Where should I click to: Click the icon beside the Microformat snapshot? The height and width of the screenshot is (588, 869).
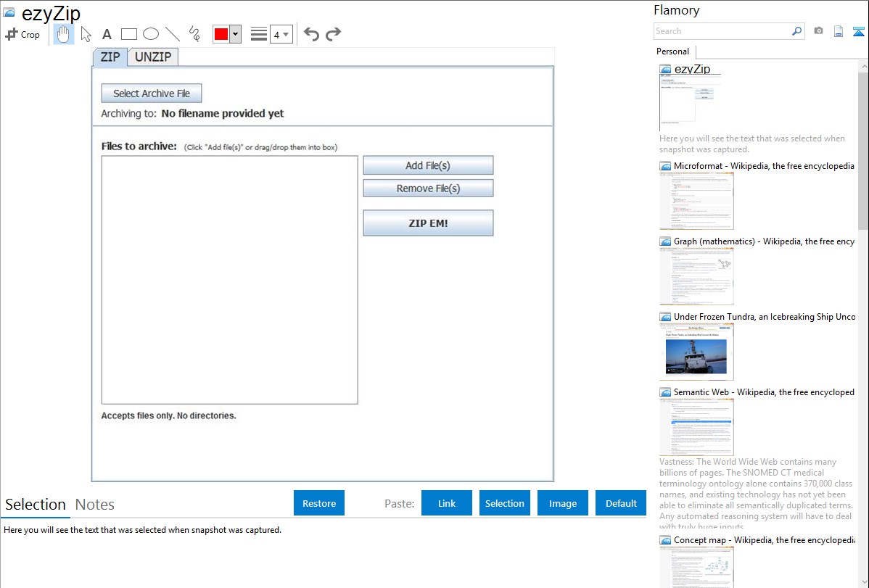pyautogui.click(x=665, y=166)
